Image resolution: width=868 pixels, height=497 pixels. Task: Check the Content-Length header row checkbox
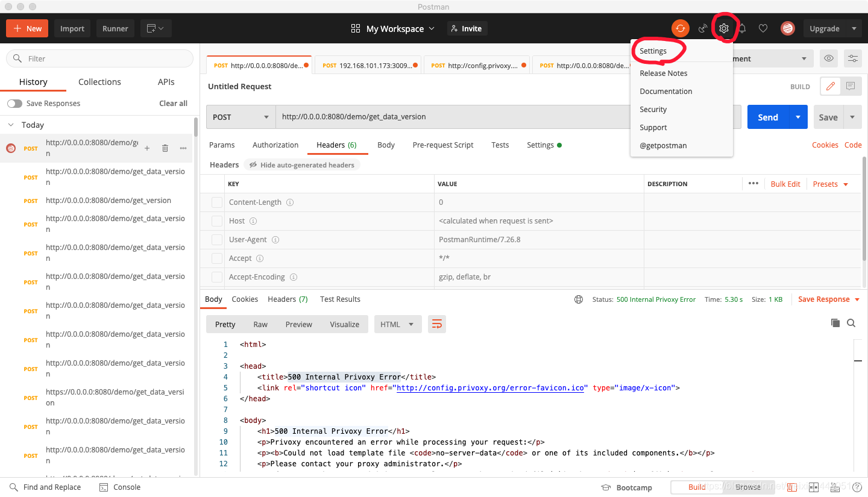pyautogui.click(x=216, y=202)
